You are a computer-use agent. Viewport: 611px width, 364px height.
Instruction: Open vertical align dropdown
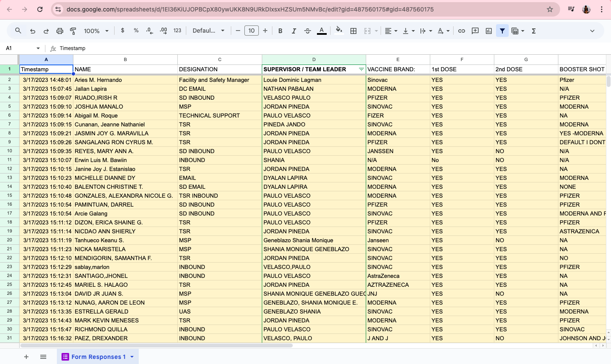click(408, 31)
